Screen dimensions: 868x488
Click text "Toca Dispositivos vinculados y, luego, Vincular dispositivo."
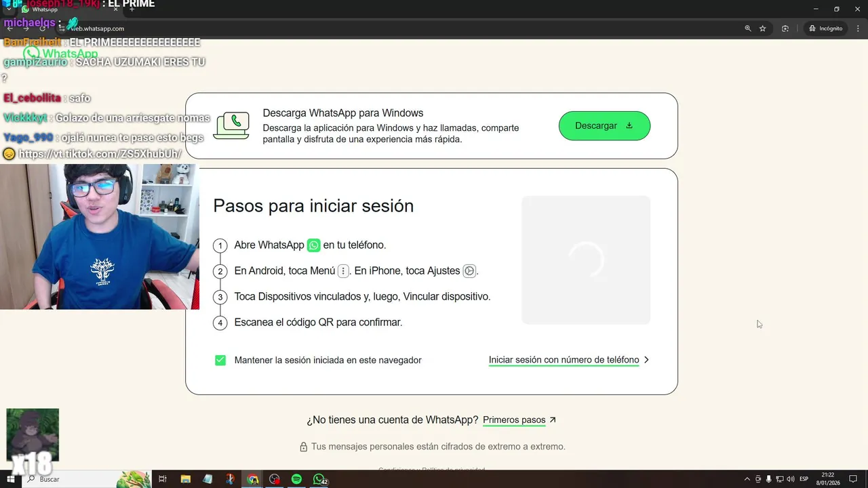click(362, 297)
